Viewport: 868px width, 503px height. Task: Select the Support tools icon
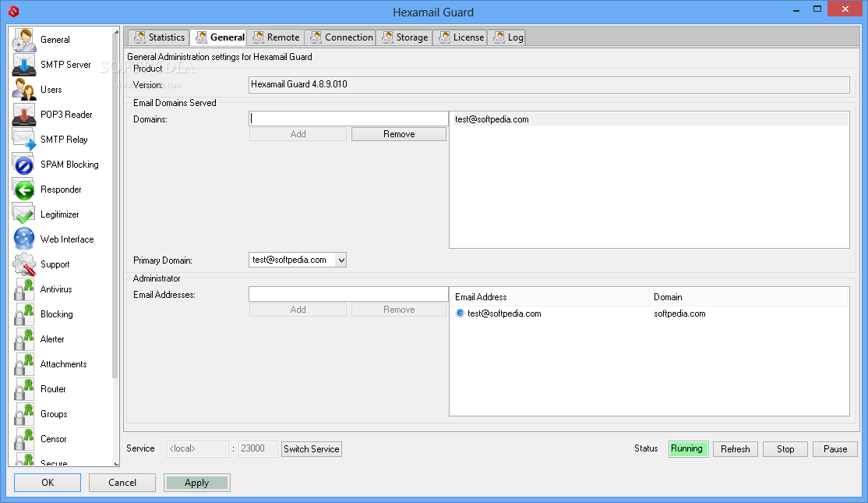(x=24, y=264)
